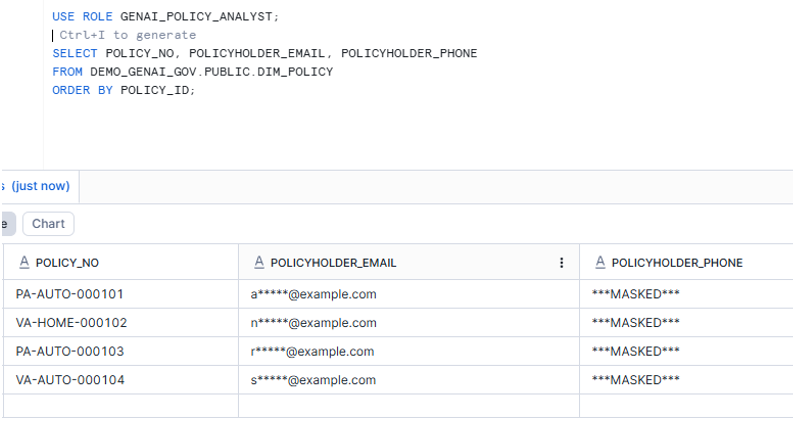Select the n*****@example.com email cell
This screenshot has width=793, height=430.
pyautogui.click(x=313, y=323)
